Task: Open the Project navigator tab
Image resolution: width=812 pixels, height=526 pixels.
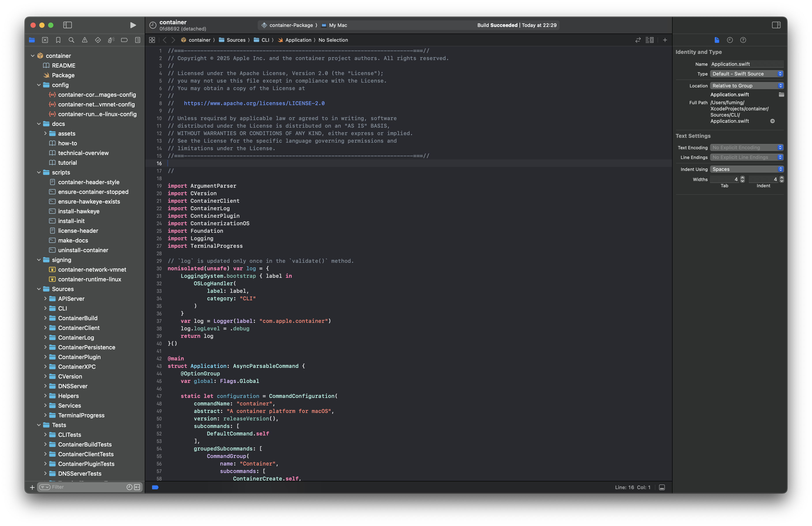Action: 32,40
